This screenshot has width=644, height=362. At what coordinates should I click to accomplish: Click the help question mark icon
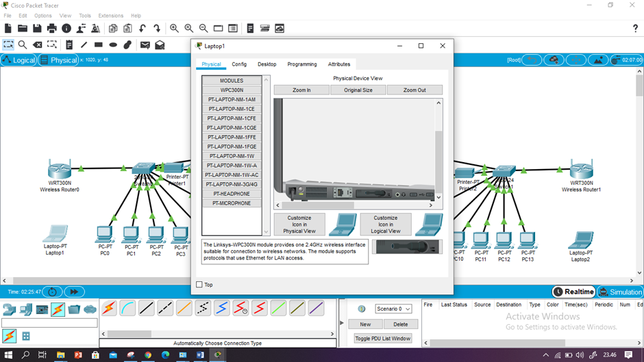click(635, 28)
